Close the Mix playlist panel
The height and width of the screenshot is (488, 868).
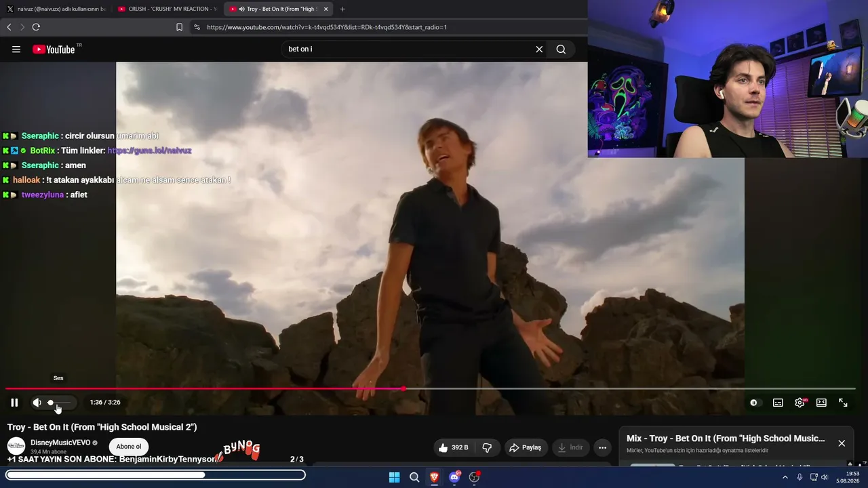(842, 443)
